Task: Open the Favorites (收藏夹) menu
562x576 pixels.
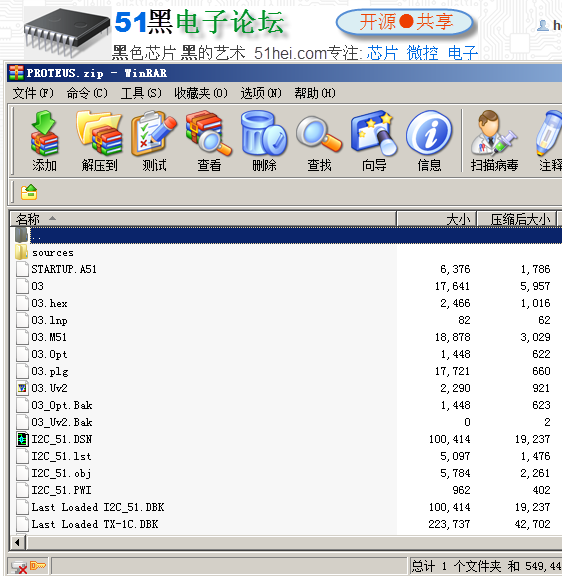Action: click(x=201, y=93)
